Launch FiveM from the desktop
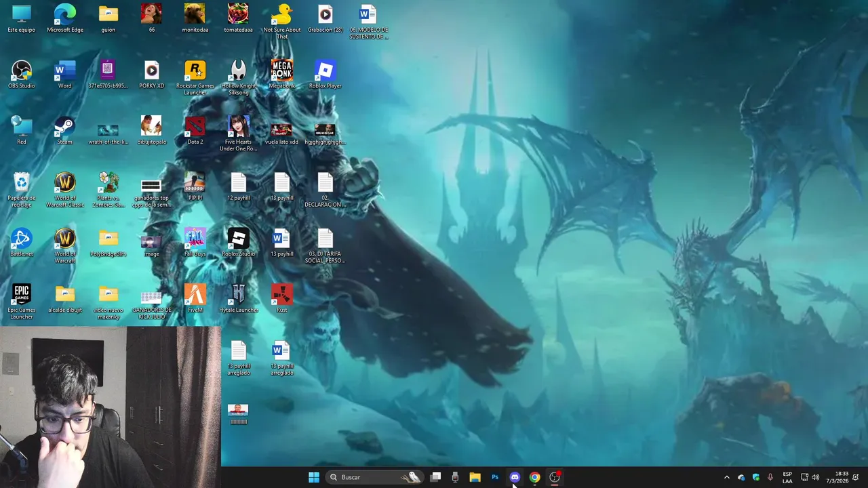Image resolution: width=868 pixels, height=488 pixels. pyautogui.click(x=195, y=299)
